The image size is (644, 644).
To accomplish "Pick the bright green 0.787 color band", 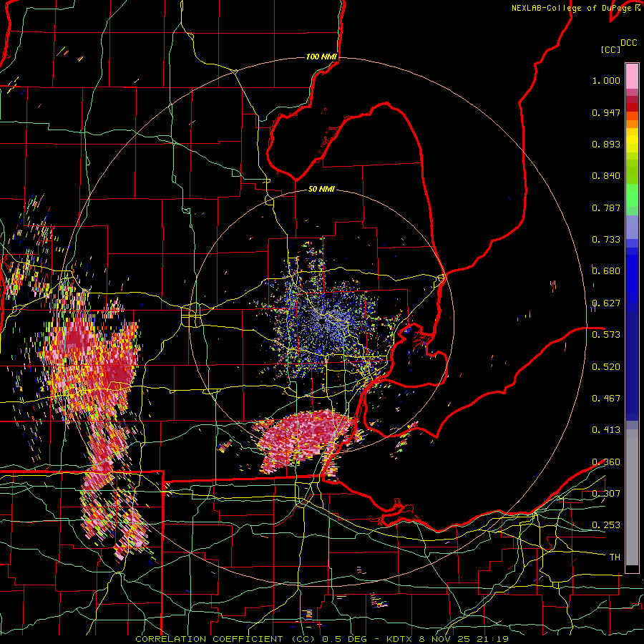I will point(632,196).
